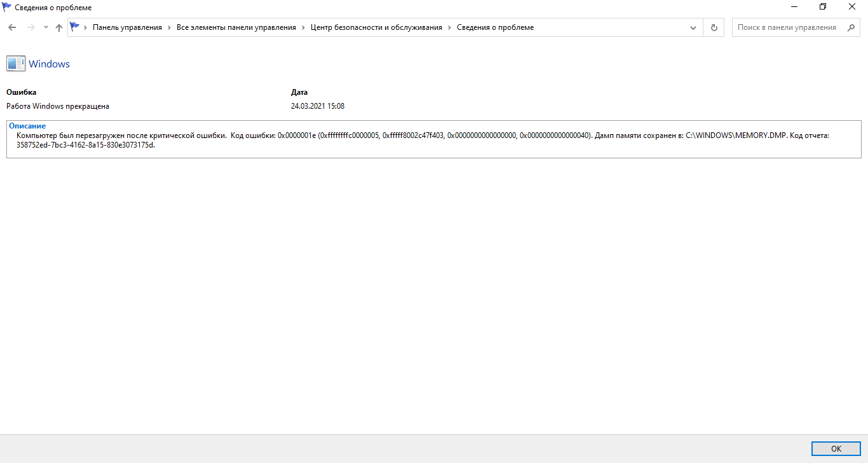Go back with the Back arrow

12,27
